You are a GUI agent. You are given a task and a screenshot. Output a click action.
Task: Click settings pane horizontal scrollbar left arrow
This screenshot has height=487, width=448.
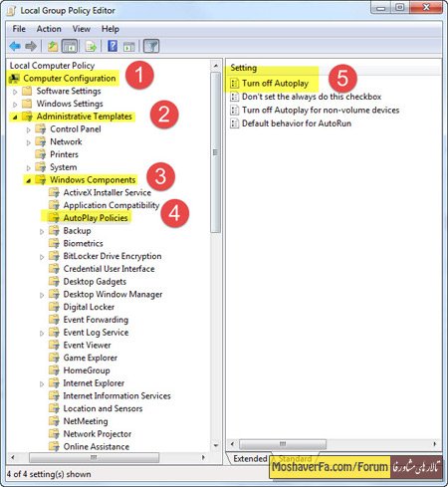point(232,444)
